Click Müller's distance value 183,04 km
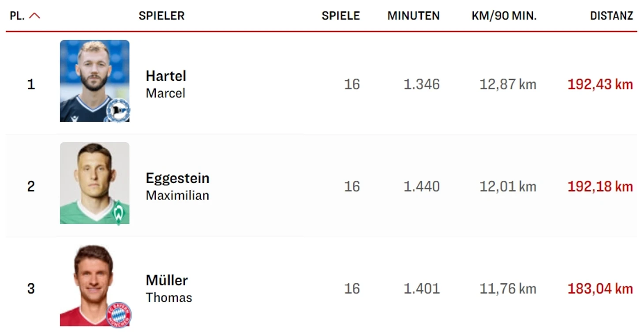Image resolution: width=644 pixels, height=335 pixels. coord(600,289)
